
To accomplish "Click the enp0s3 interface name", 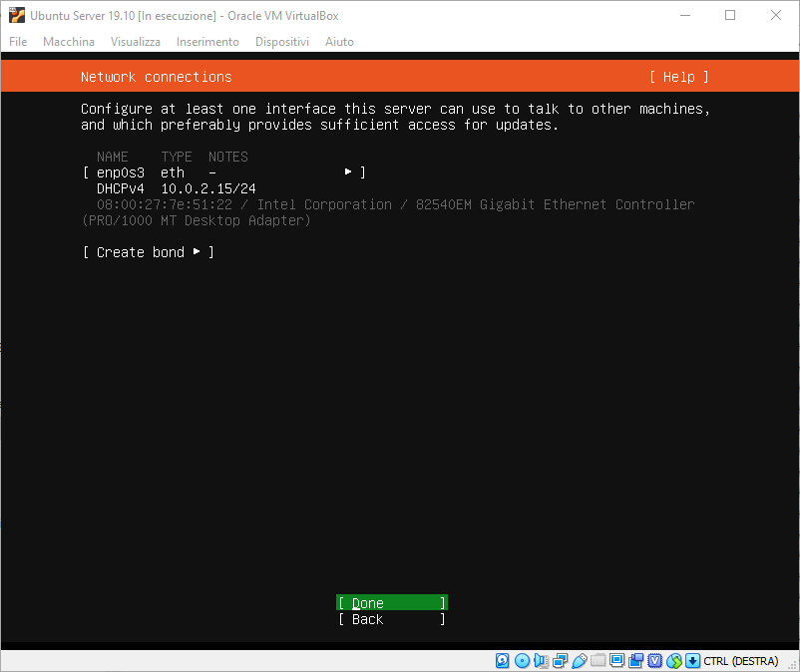I will coord(121,172).
